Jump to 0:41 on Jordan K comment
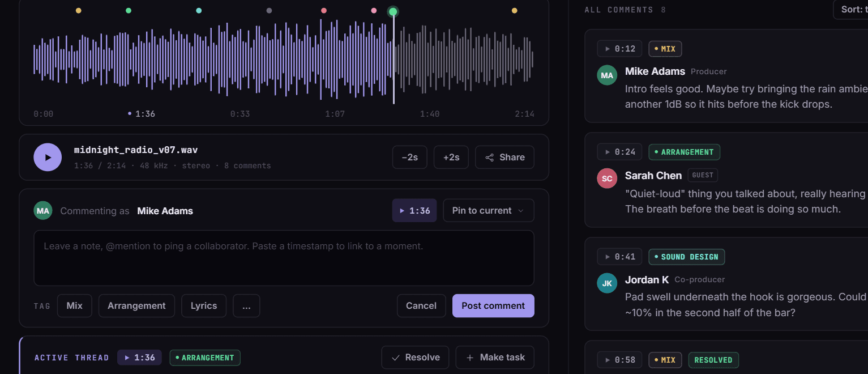Viewport: 868px width, 374px height. pos(619,257)
